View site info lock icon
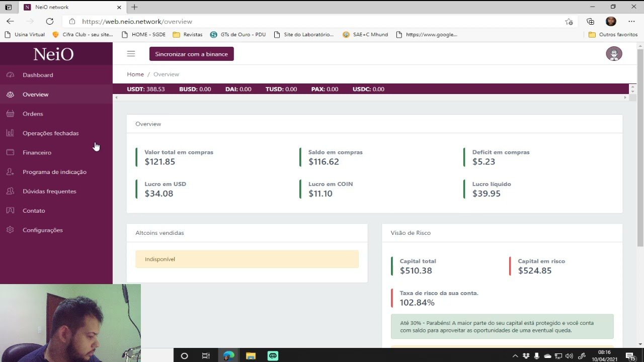644x362 pixels. 72,22
